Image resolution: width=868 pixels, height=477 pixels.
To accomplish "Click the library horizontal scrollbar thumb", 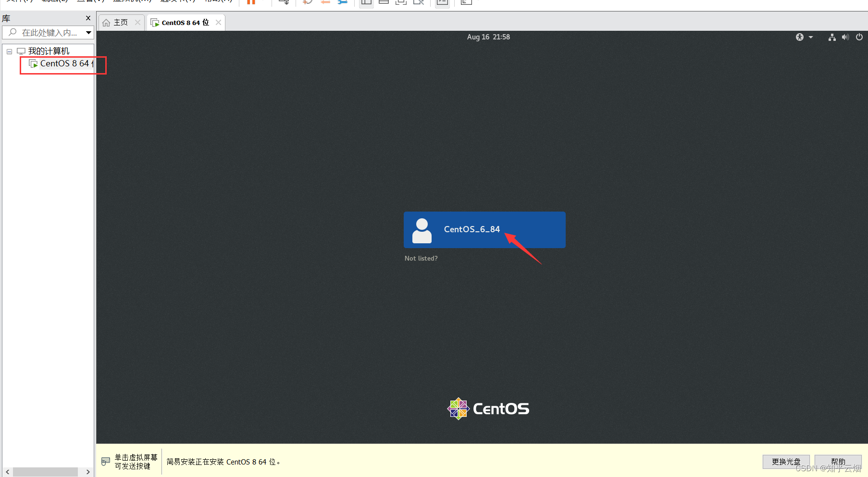I will point(45,472).
